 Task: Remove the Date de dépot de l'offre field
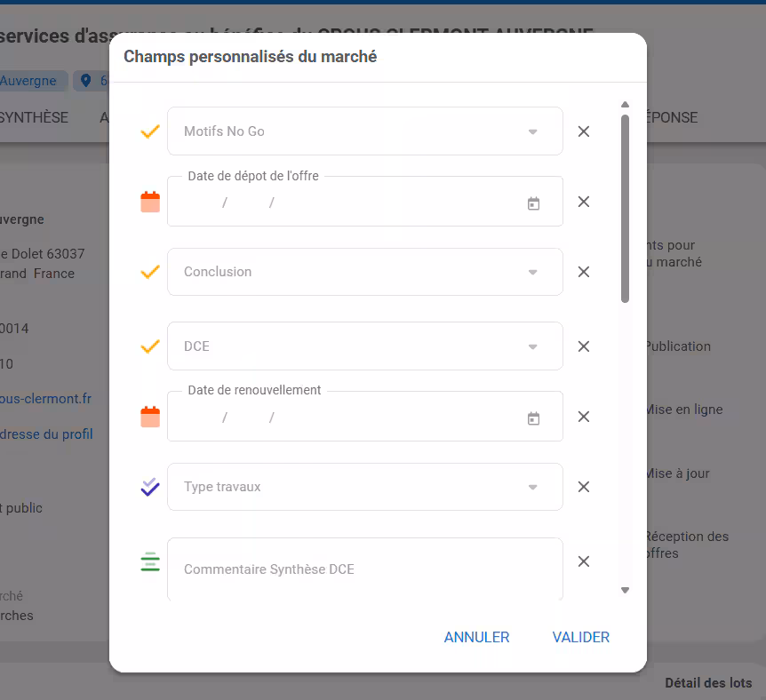pyautogui.click(x=584, y=202)
